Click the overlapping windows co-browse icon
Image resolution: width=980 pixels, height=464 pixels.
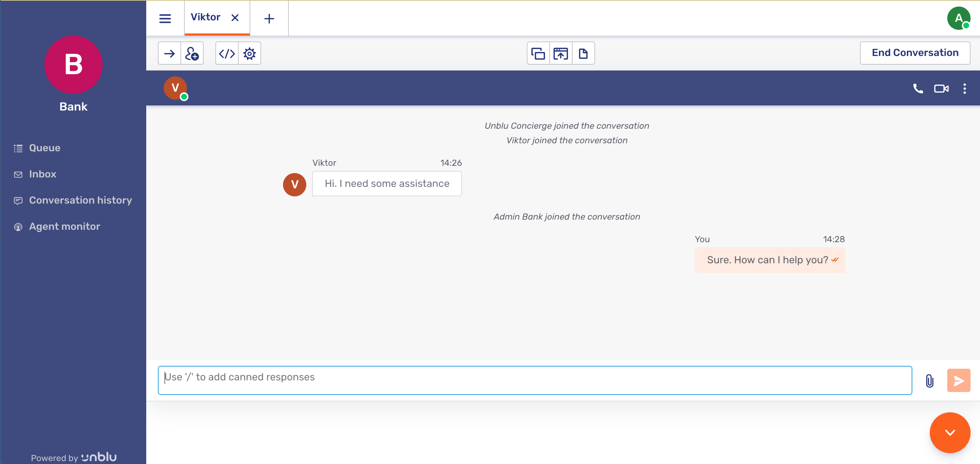[x=538, y=53]
